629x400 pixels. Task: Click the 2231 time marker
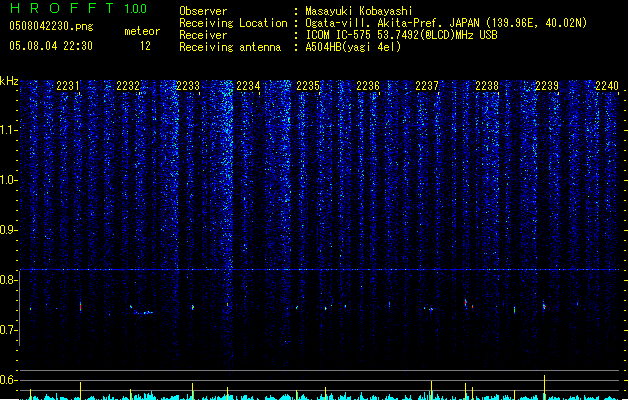pyautogui.click(x=68, y=85)
